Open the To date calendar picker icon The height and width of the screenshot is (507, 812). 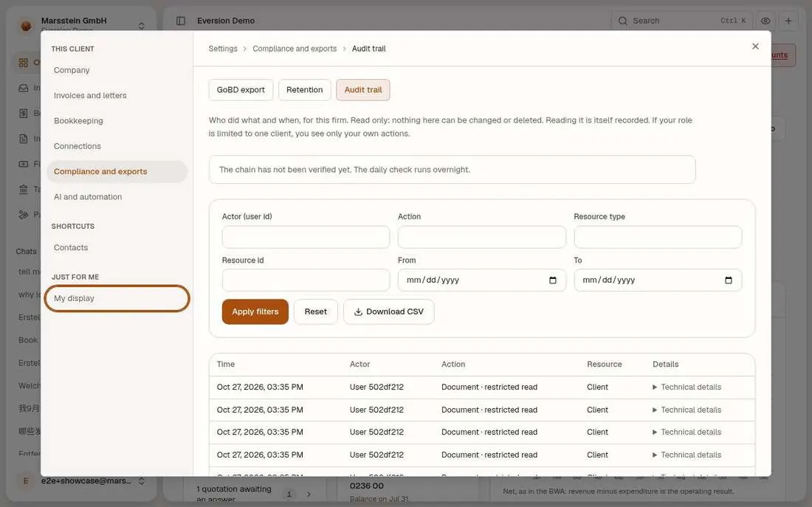tap(728, 280)
